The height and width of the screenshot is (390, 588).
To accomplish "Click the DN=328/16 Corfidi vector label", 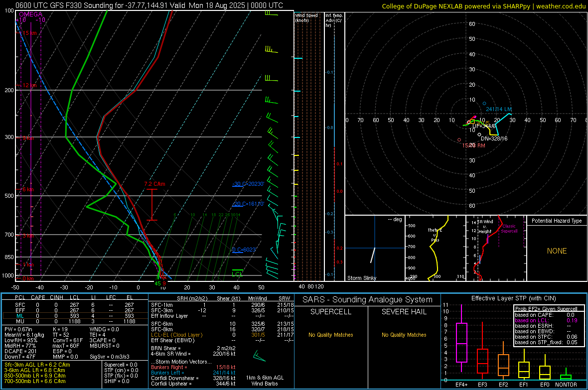I will (x=494, y=138).
